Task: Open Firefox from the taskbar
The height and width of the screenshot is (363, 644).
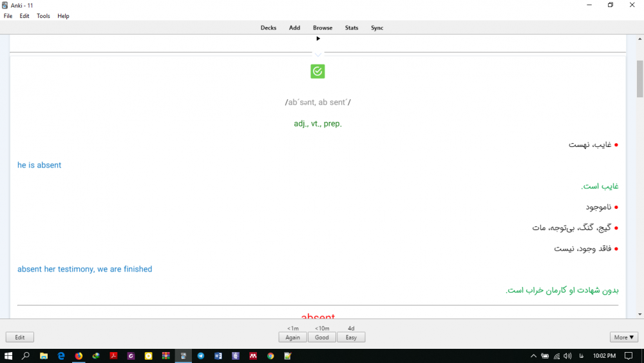Action: [79, 356]
